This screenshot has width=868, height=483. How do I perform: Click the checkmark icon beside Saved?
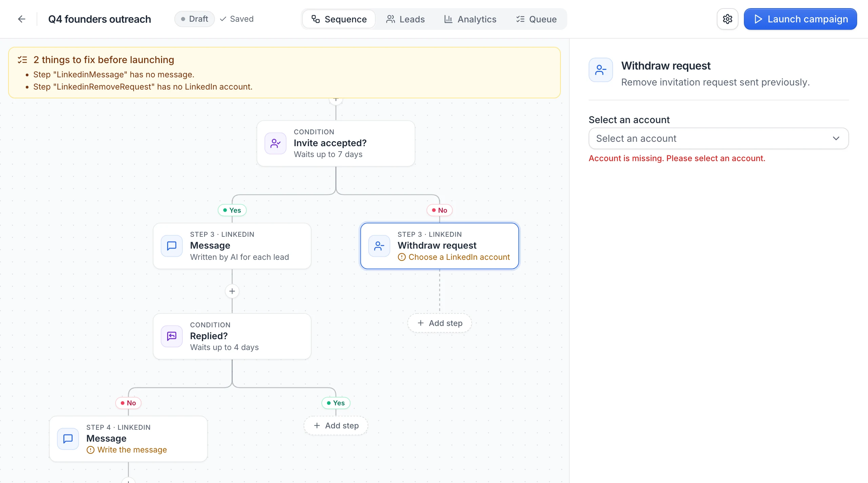(223, 19)
